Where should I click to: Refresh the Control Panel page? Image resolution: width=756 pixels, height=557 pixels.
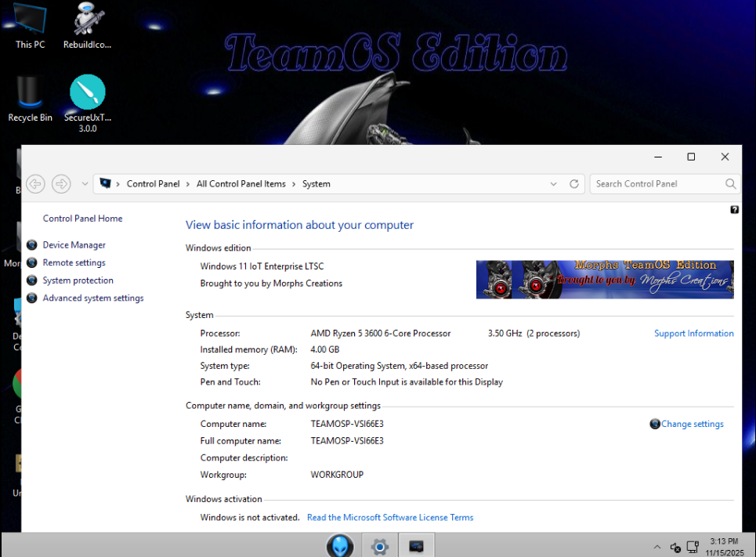574,184
